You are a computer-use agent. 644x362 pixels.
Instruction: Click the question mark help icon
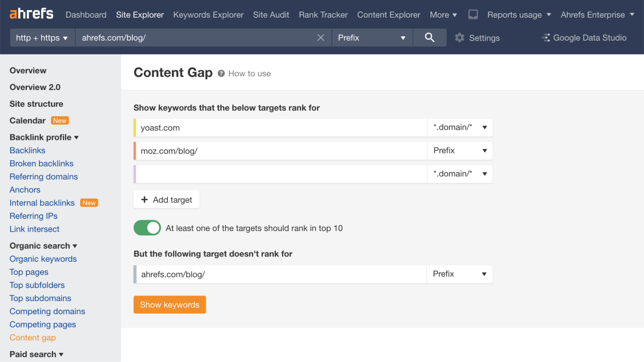point(221,73)
